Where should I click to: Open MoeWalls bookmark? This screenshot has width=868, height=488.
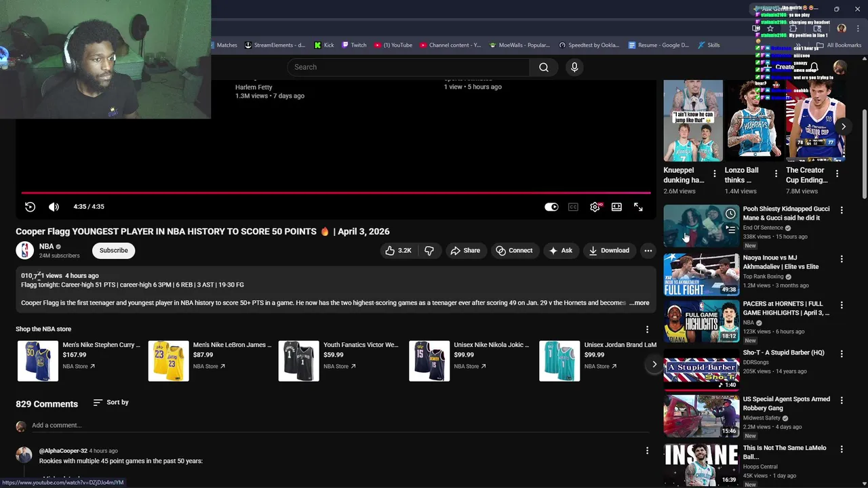[519, 45]
